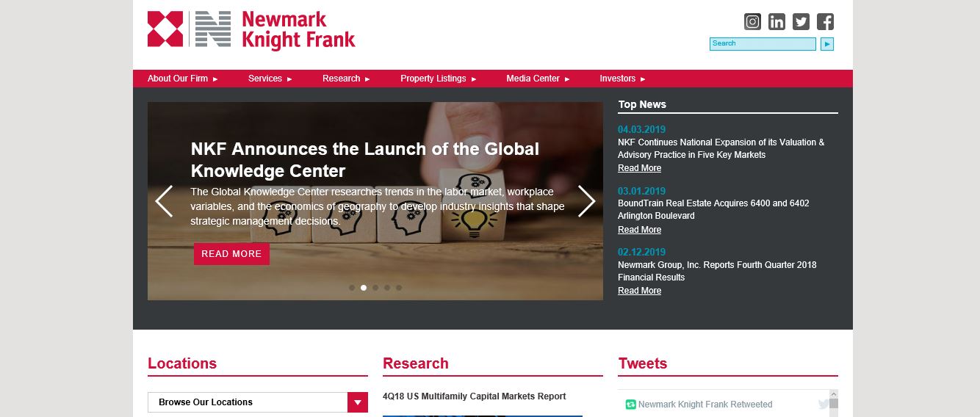The height and width of the screenshot is (417, 980).
Task: Expand the About Our Firm menu
Action: click(182, 79)
